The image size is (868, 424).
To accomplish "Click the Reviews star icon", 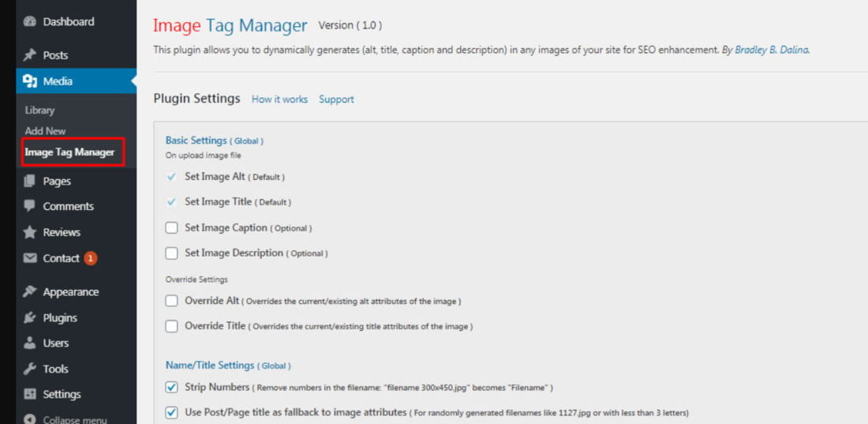I will pyautogui.click(x=30, y=232).
